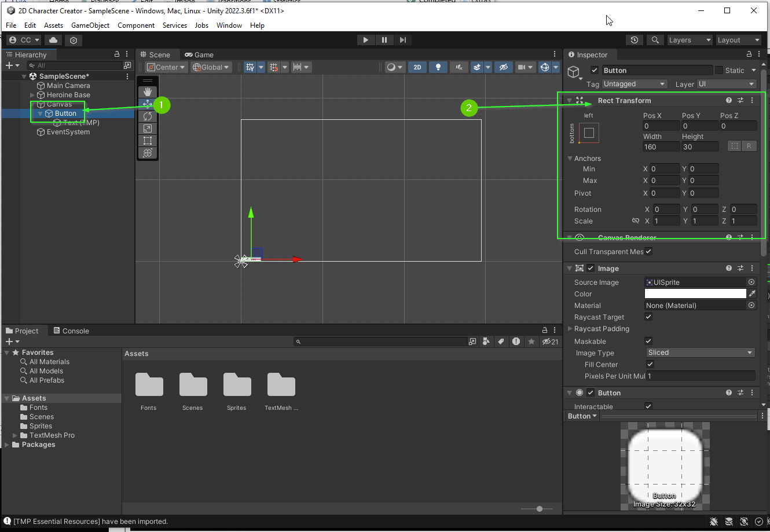Viewport: 770px width, 532px height.
Task: Toggle scene lighting bulb icon
Action: pos(438,67)
